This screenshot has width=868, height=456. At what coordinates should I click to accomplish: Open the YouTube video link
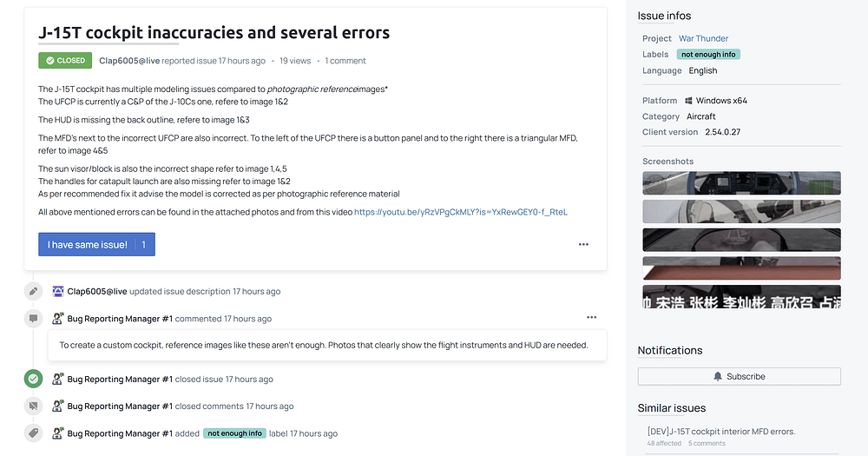(x=460, y=211)
